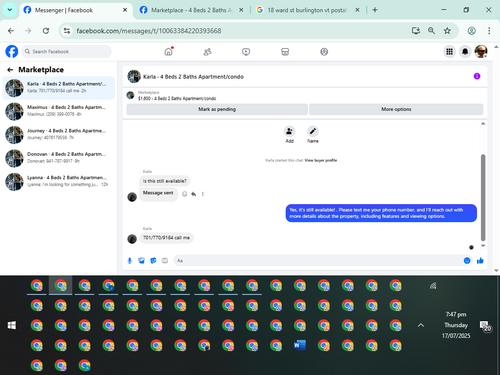Select the Messenger | Facebook tab

pos(76,10)
